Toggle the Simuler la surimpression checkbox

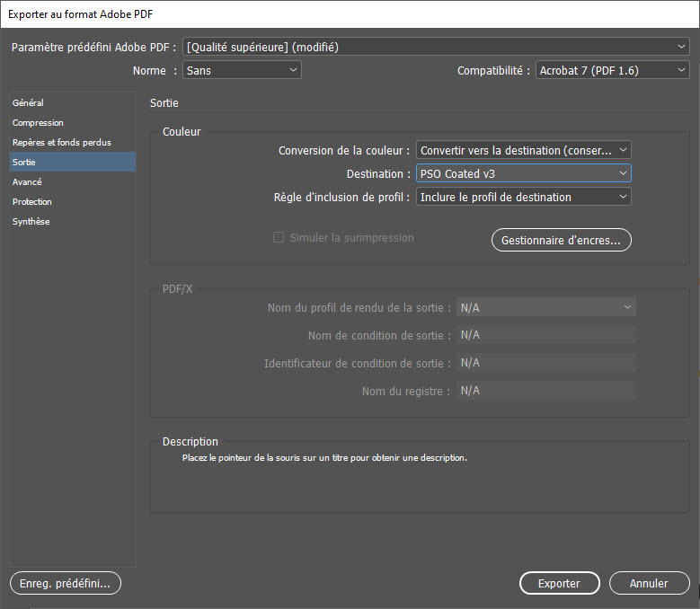click(279, 237)
